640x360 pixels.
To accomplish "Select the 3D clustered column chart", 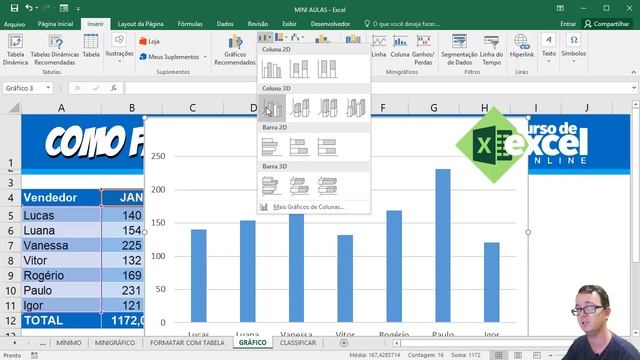I will (272, 108).
